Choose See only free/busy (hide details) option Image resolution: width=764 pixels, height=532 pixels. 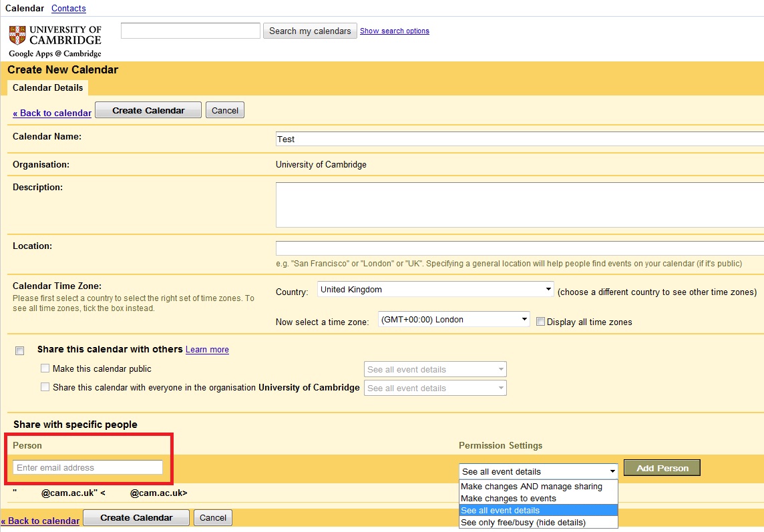point(538,522)
